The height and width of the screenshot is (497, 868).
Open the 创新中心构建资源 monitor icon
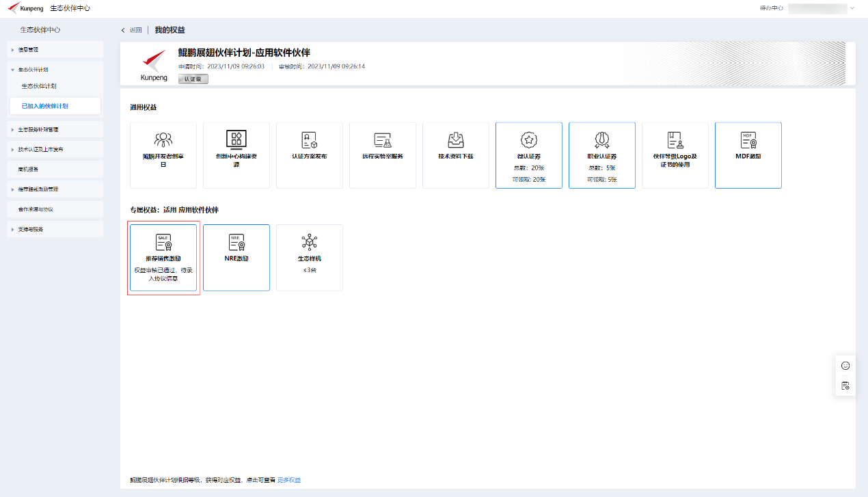[236, 139]
